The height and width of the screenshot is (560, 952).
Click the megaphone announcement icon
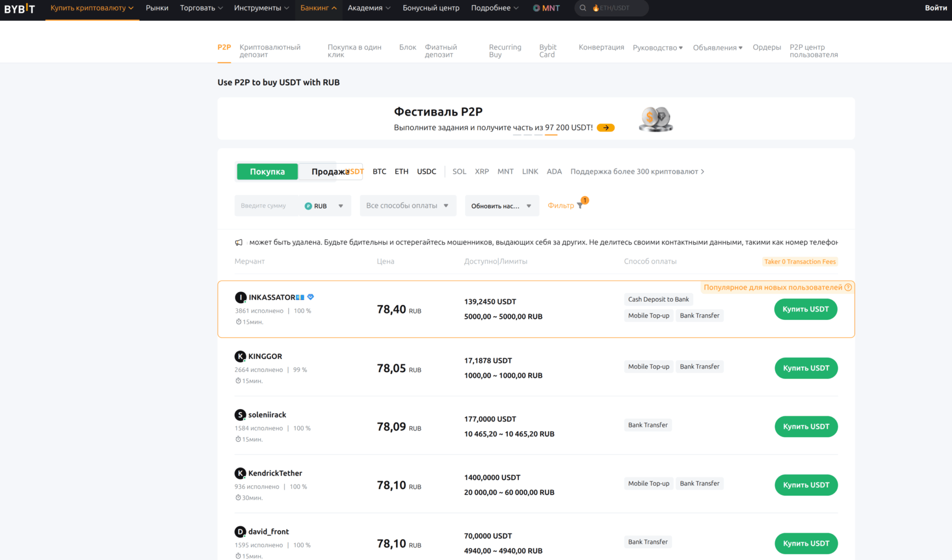click(x=239, y=242)
